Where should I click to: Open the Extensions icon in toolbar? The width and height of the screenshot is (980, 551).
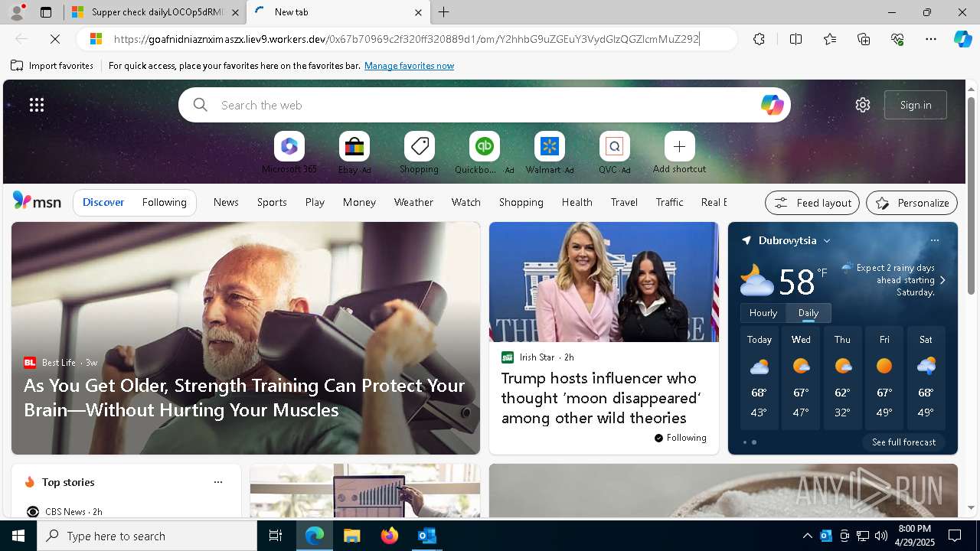759,39
